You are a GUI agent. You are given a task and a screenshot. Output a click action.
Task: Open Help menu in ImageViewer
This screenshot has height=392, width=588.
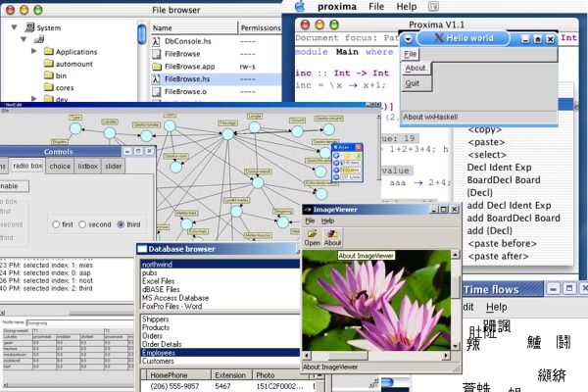click(x=327, y=220)
